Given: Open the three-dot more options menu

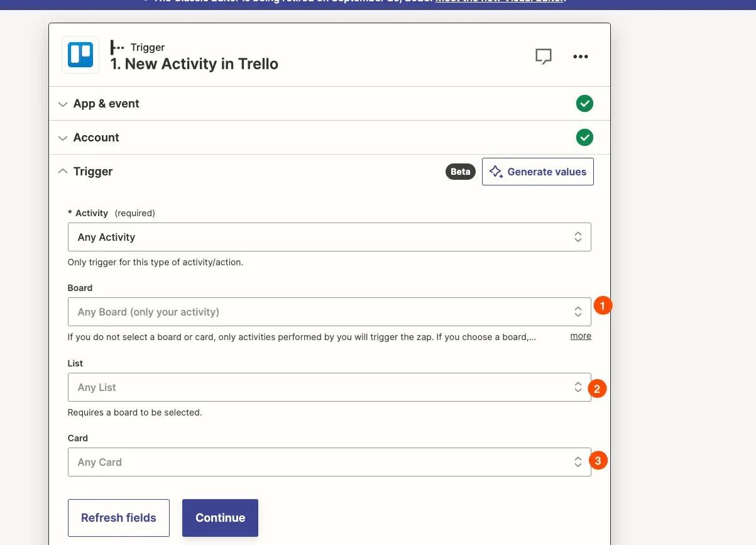Looking at the screenshot, I should [581, 57].
